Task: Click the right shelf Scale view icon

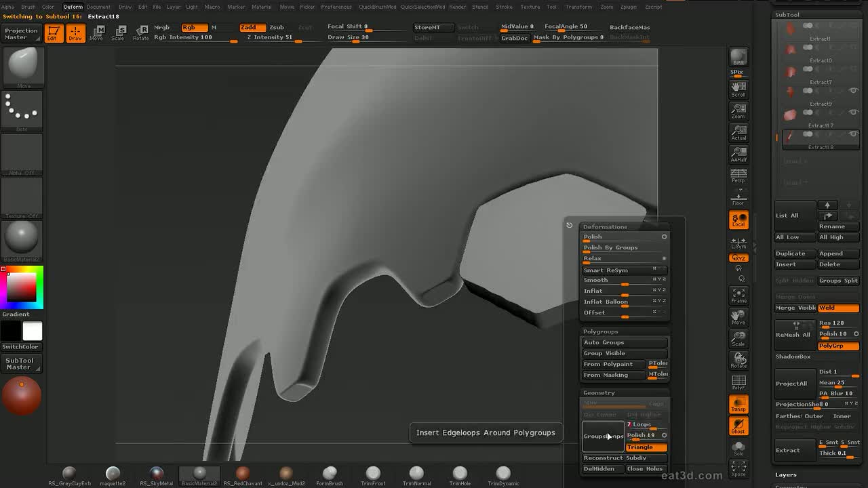Action: click(x=738, y=339)
